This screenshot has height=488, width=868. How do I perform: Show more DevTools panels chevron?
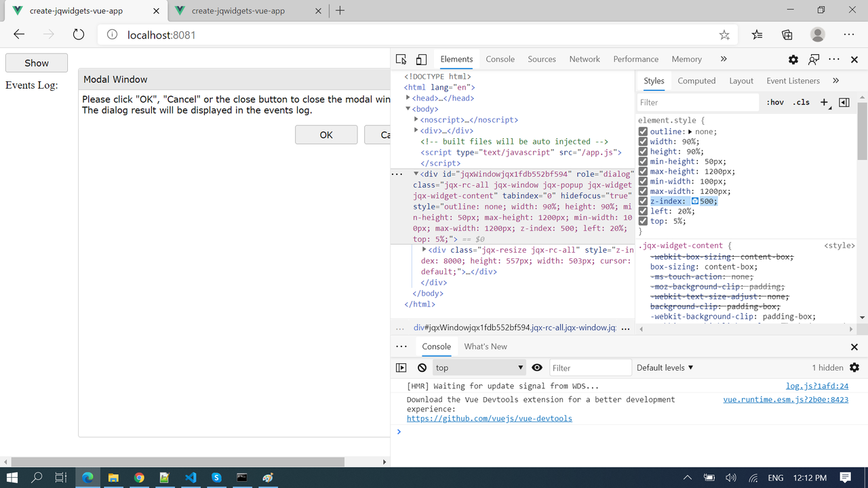tap(724, 60)
